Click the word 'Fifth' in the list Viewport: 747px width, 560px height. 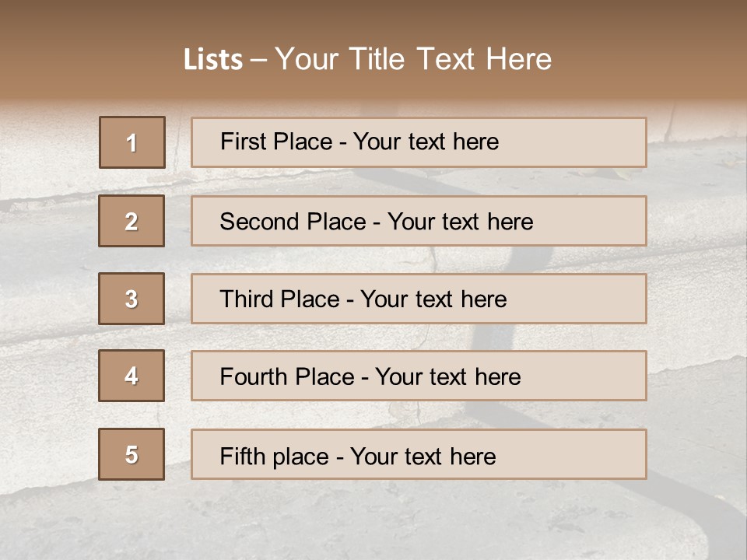pos(241,456)
